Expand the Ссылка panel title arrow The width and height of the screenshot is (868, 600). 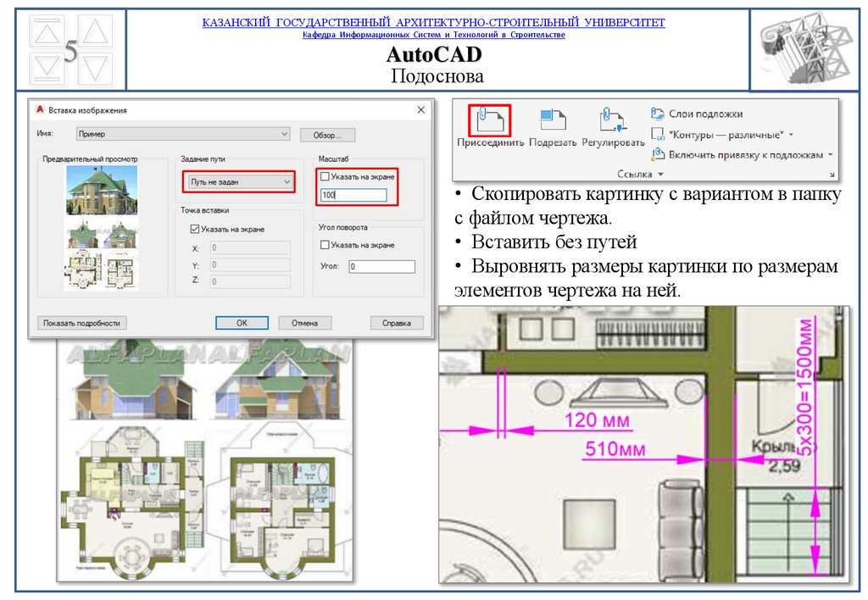(x=660, y=175)
